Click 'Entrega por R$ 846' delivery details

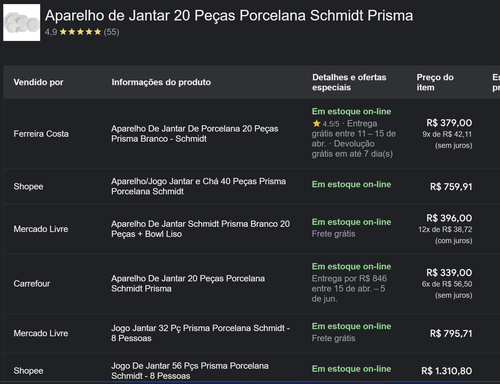click(x=349, y=288)
